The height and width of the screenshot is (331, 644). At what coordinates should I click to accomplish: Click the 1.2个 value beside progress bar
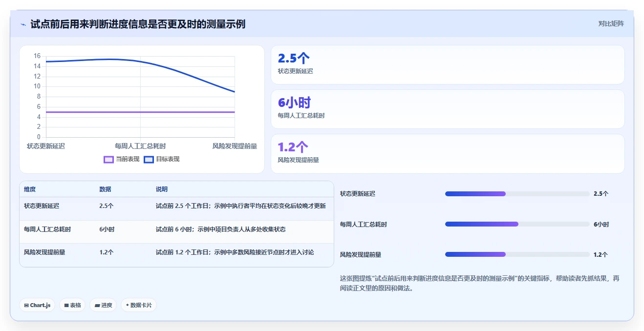tap(601, 255)
